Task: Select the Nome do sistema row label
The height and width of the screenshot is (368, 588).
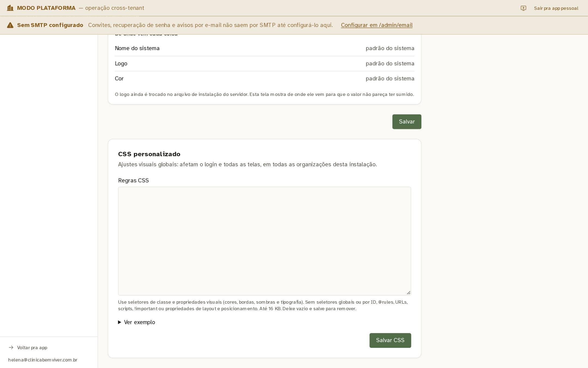Action: (137, 48)
